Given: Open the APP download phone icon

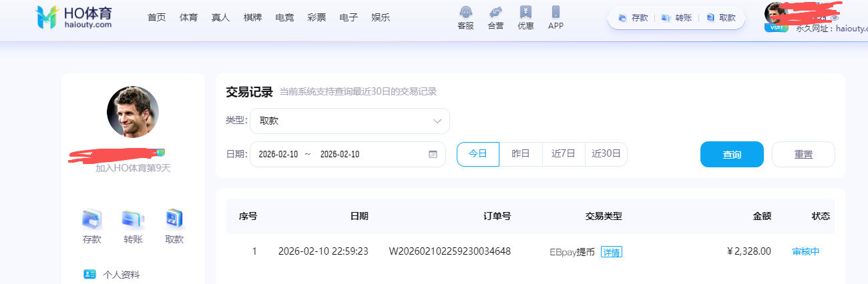Looking at the screenshot, I should tap(556, 13).
